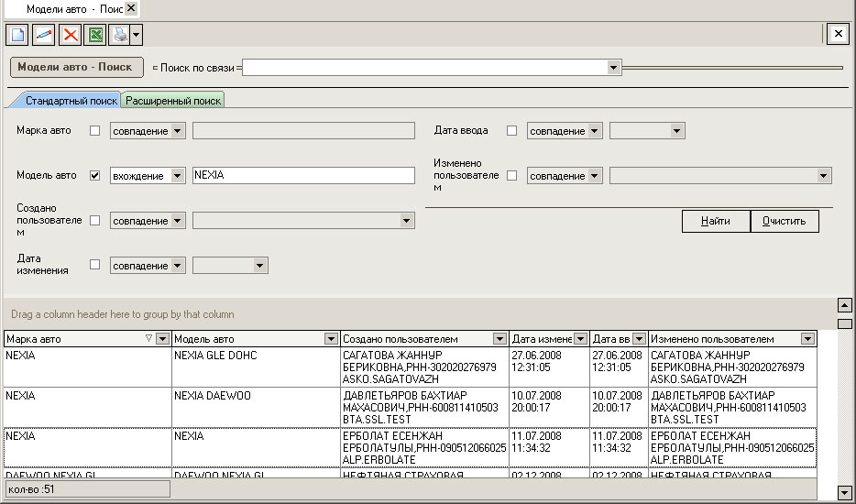
Task: Export to Excel using the green icon
Action: [95, 35]
